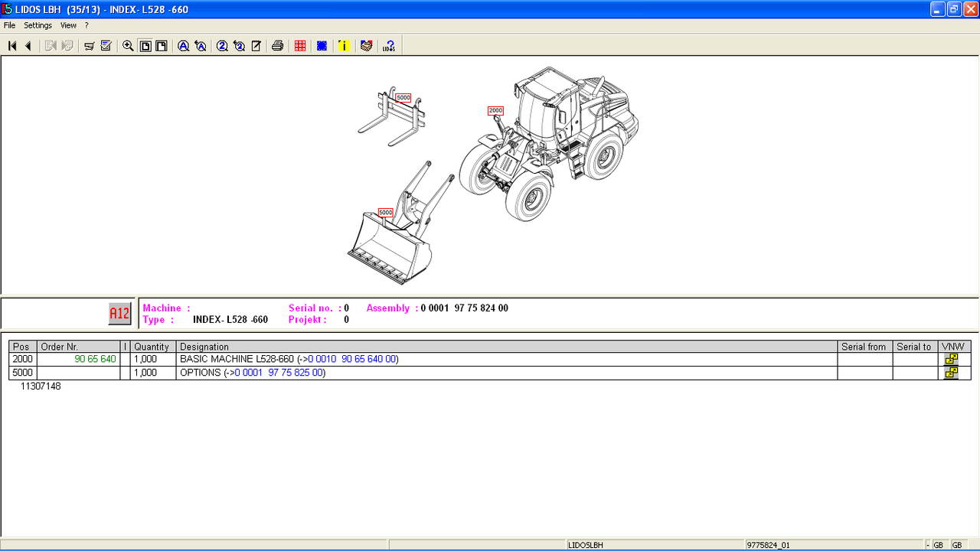Image resolution: width=980 pixels, height=551 pixels.
Task: Follow link 0 0010 90 65 640 00
Action: click(352, 359)
